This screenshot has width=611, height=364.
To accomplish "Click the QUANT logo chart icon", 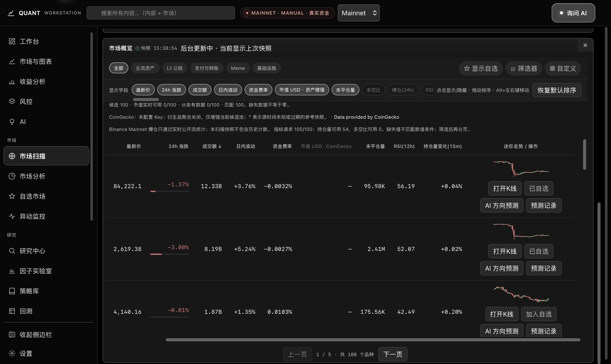I will tap(11, 13).
